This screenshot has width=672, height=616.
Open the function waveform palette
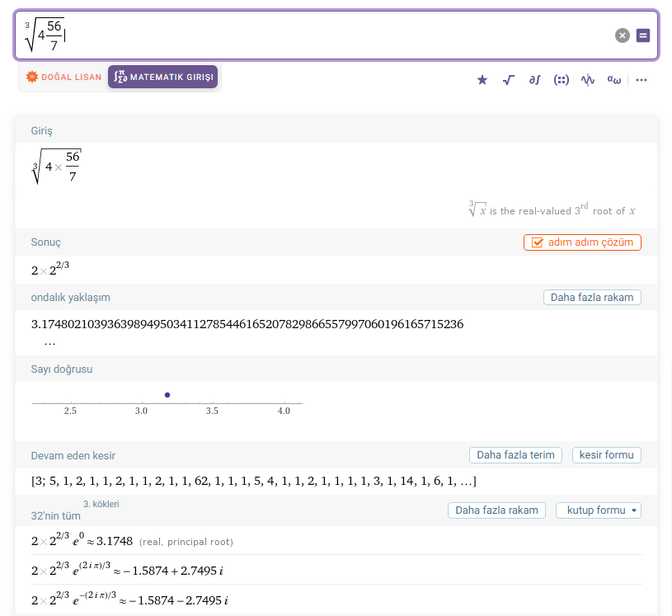point(588,80)
